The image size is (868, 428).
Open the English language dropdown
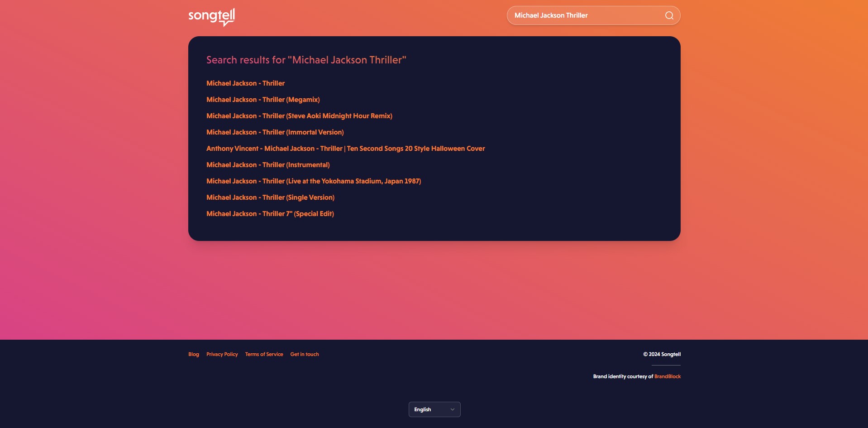click(x=434, y=409)
